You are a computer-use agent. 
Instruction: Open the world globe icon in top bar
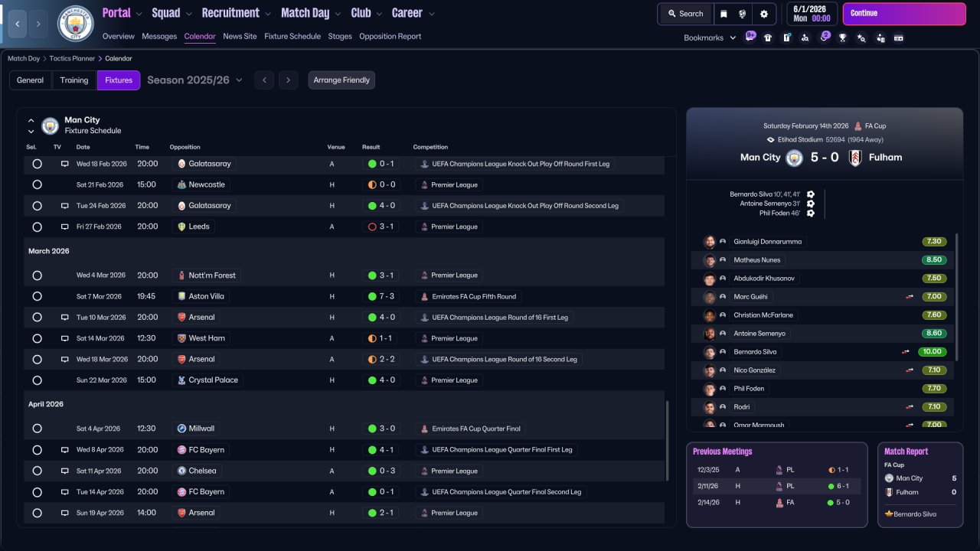743,14
